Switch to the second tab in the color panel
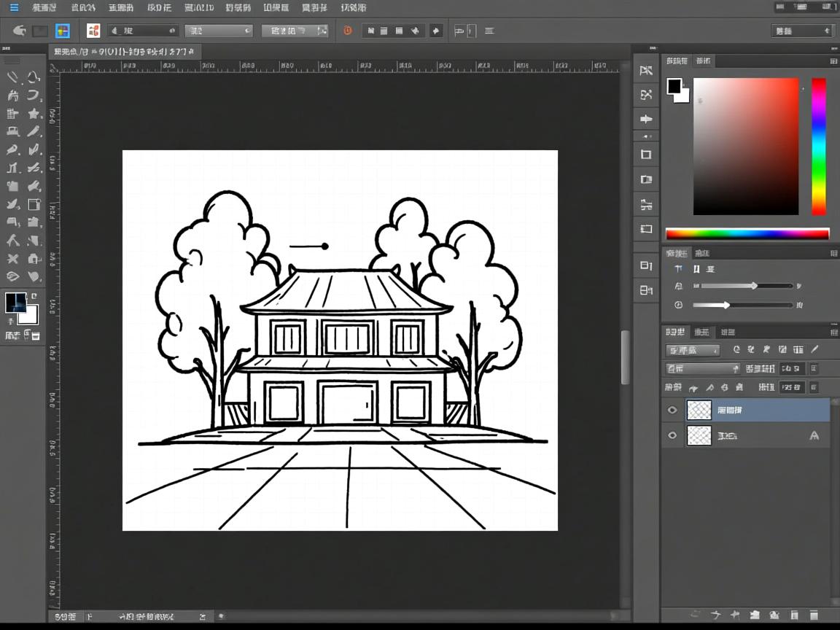840x630 pixels. click(704, 61)
